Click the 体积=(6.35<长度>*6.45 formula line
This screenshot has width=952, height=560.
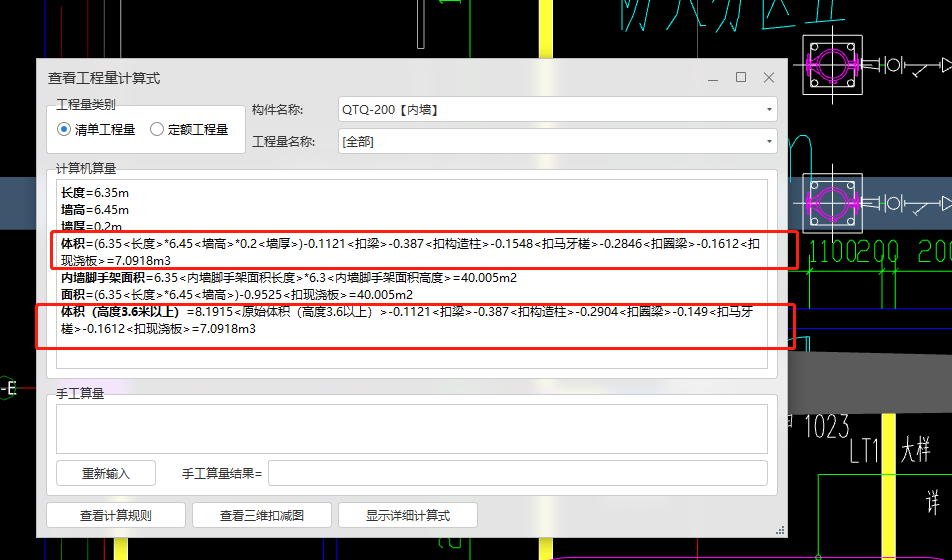coord(410,252)
